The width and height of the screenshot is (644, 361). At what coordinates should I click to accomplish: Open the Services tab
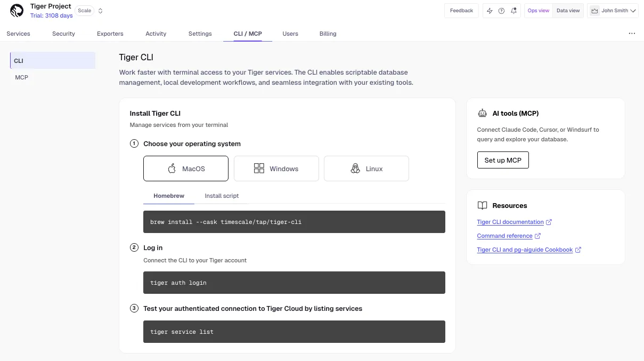(x=18, y=34)
